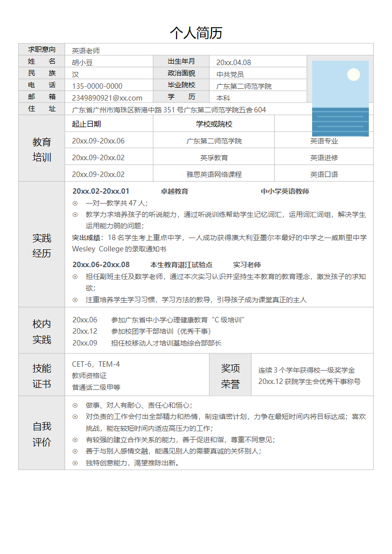Click the 卓越教育 employer name
This screenshot has width=392, height=554.
pos(175,191)
